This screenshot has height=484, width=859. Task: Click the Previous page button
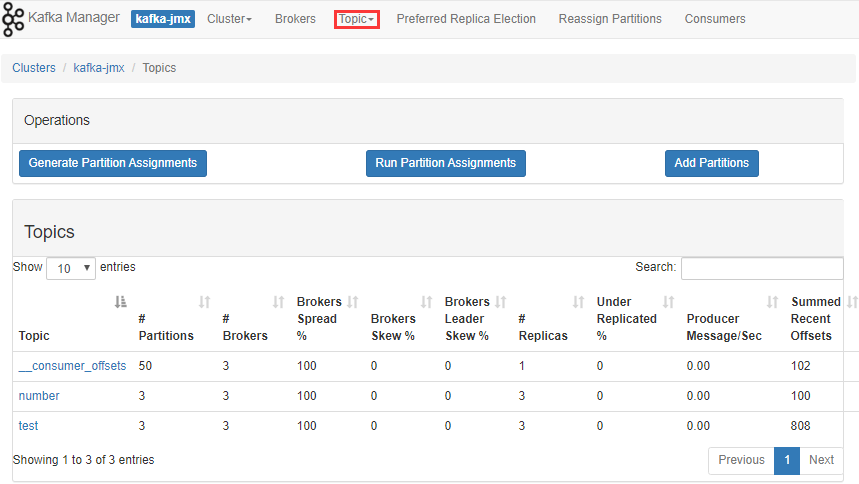click(x=741, y=460)
